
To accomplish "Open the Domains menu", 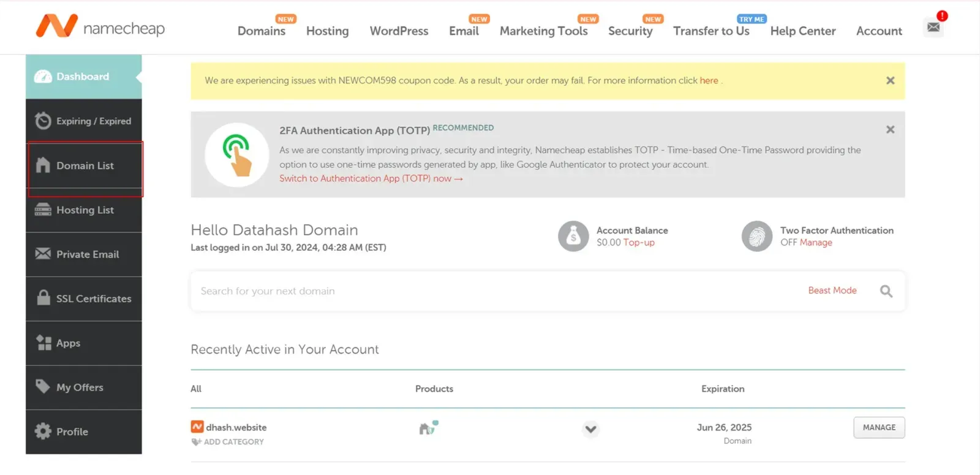I will pos(262,31).
